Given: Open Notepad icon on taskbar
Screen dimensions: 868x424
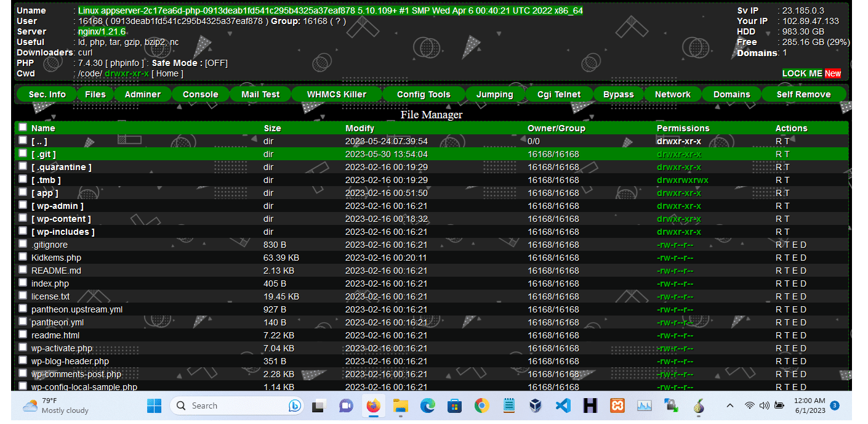Looking at the screenshot, I should click(509, 406).
